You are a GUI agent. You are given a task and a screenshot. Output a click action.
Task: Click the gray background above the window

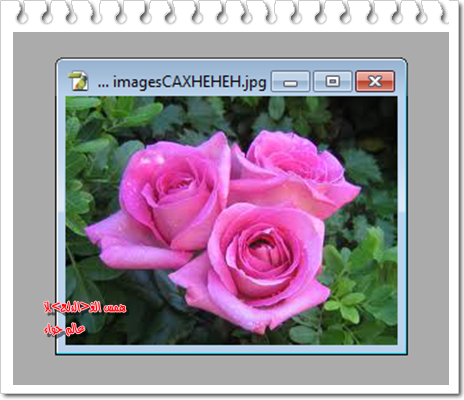coord(231,45)
